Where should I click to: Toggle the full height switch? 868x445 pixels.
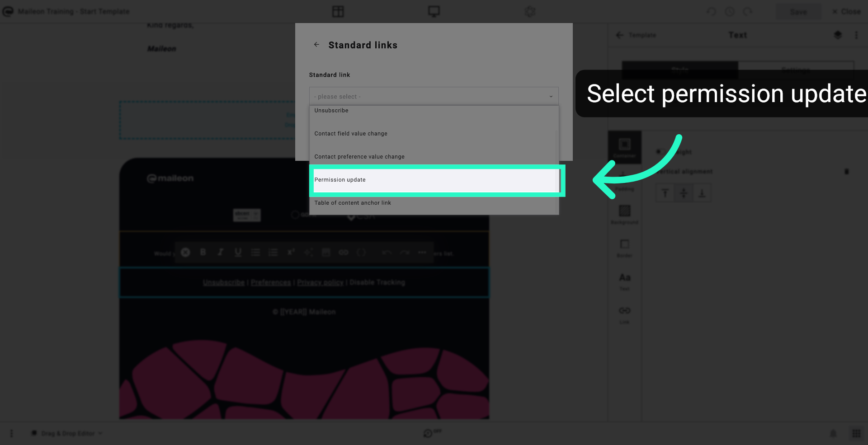pos(661,152)
